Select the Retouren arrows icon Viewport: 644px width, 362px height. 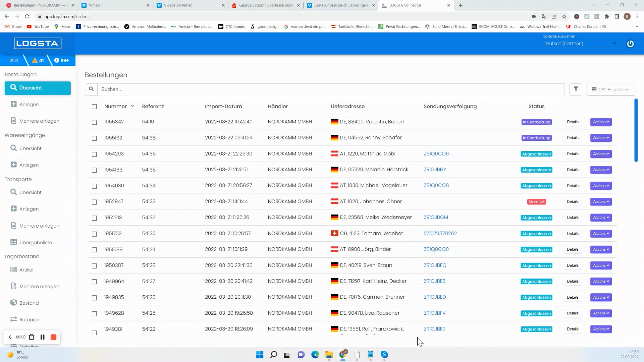14,319
